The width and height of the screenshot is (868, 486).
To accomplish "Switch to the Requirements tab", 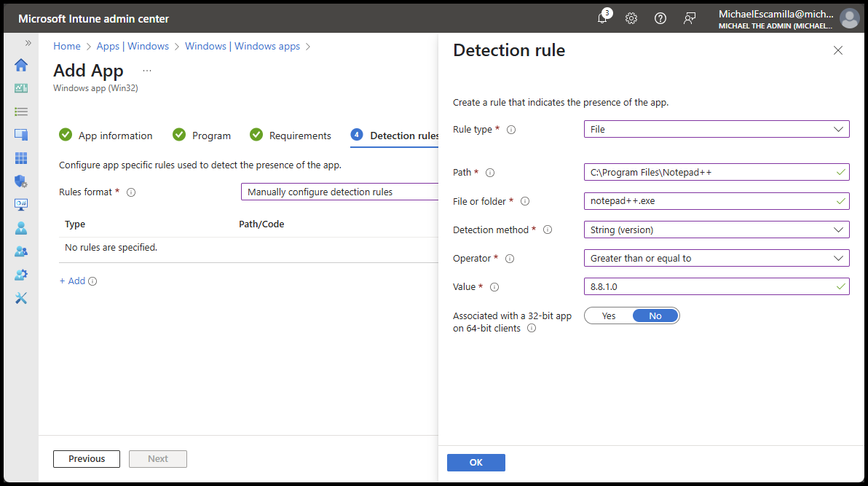I will point(299,135).
